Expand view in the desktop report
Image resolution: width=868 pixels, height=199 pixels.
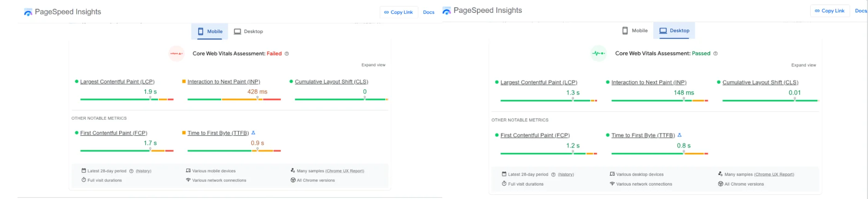point(803,65)
